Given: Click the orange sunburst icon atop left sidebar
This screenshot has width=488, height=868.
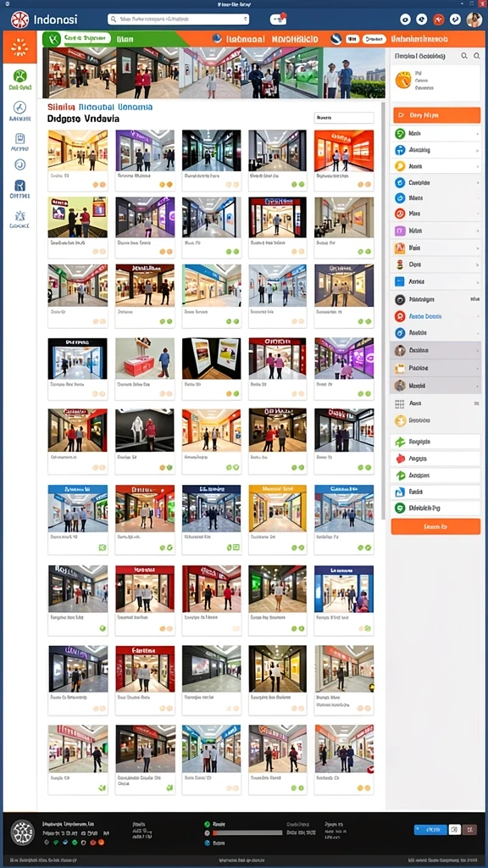Looking at the screenshot, I should (x=19, y=47).
